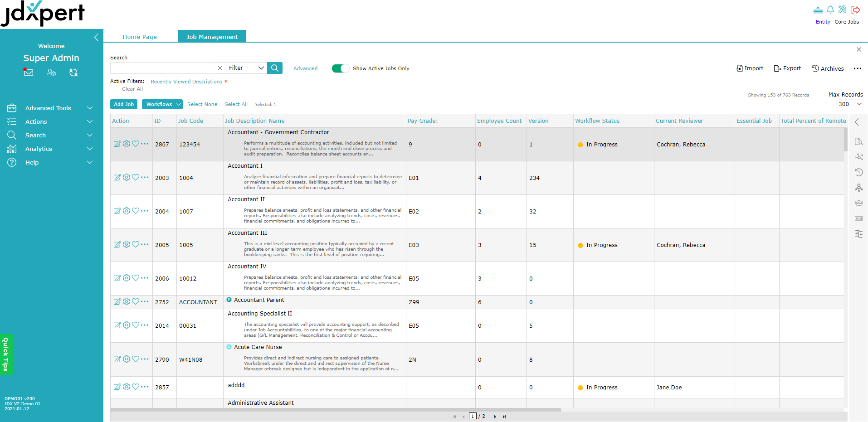Open more options ellipsis for Accountant IV row
The height and width of the screenshot is (422, 868).
[145, 278]
